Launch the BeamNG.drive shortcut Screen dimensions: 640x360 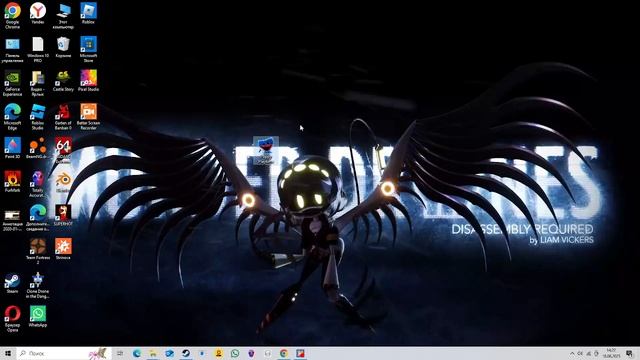(x=38, y=148)
